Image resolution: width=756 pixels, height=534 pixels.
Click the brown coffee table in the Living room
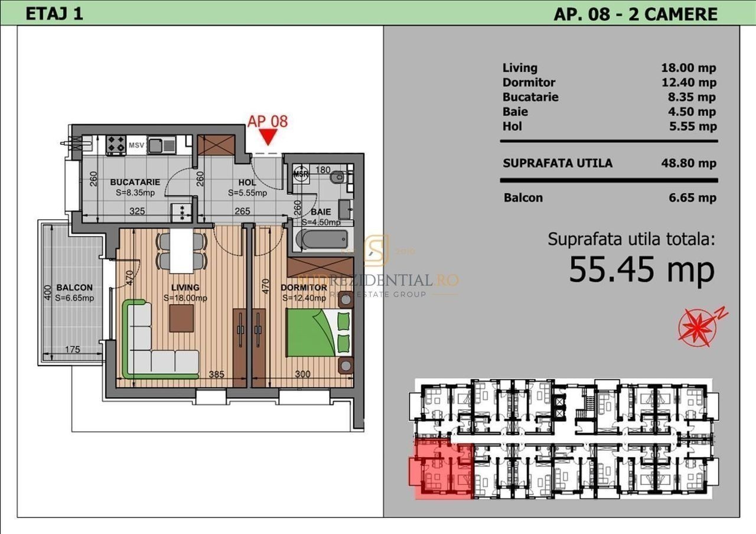pos(181,319)
